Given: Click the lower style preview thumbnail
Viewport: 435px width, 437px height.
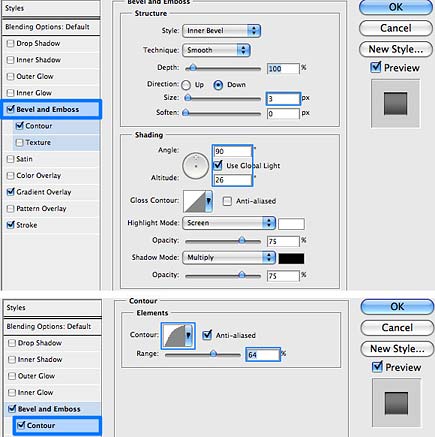Looking at the screenshot, I should point(396,403).
